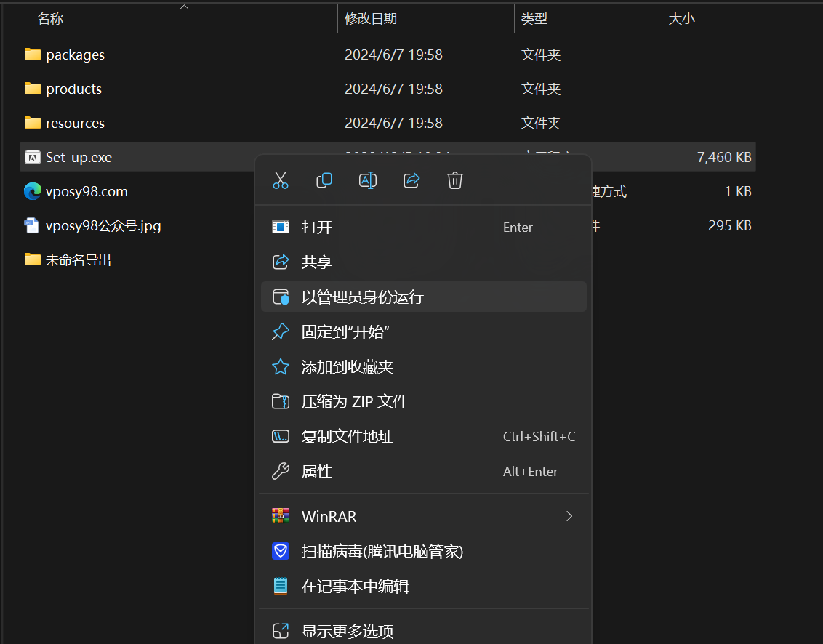Click the Cut scissors icon
The width and height of the screenshot is (823, 644).
click(x=281, y=180)
